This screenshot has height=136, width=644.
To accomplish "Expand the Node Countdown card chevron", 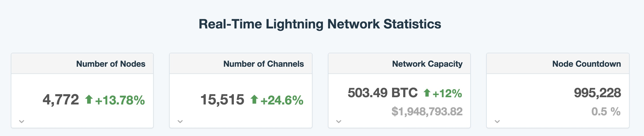I will (497, 121).
